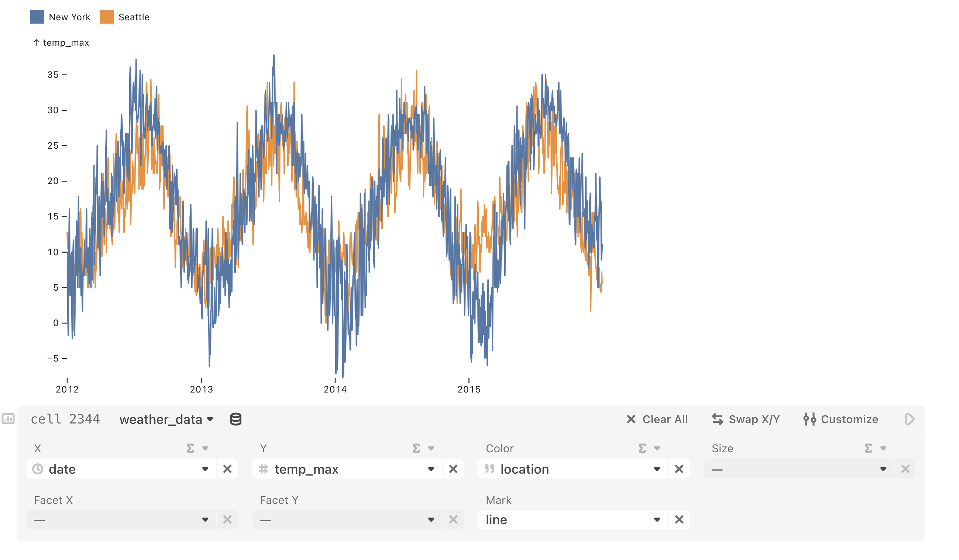
Task: Open the Mark dropdown showing line
Action: tap(657, 519)
